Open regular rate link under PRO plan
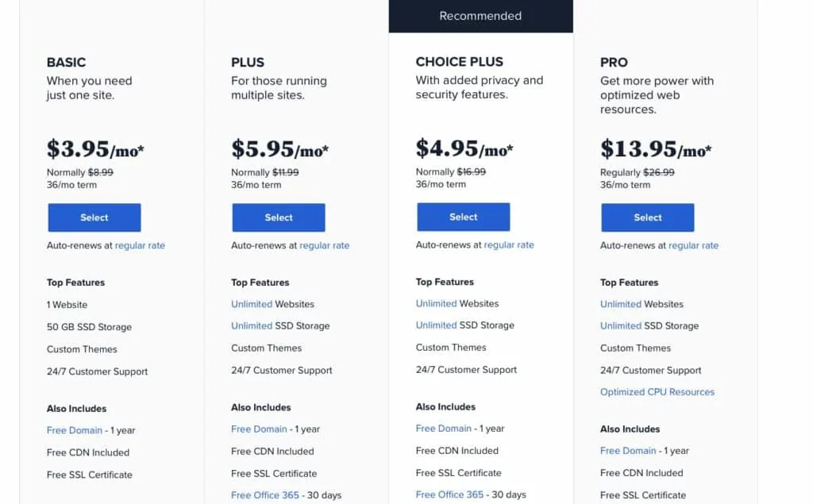Screen dimensions: 813x504 [694, 245]
